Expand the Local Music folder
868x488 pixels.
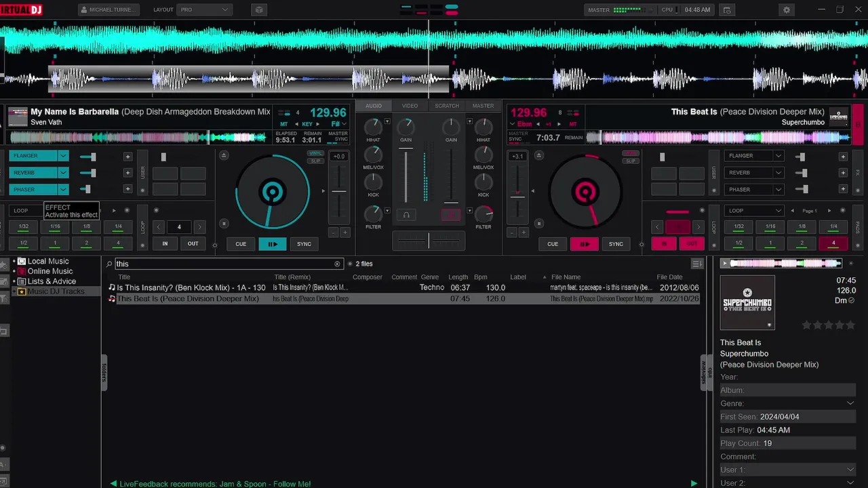pyautogui.click(x=14, y=261)
